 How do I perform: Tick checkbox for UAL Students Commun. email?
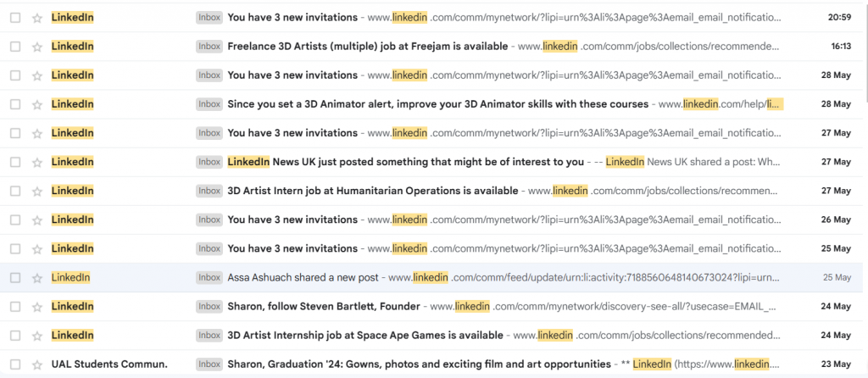point(15,364)
